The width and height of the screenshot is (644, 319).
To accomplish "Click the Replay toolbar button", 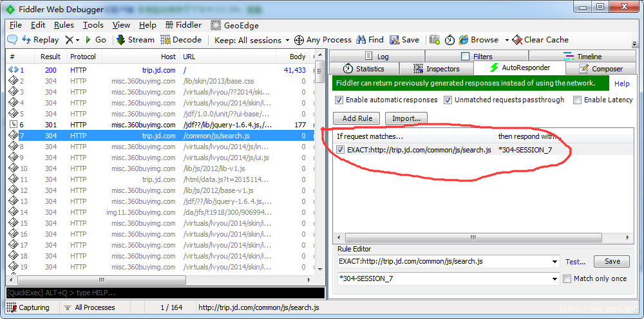I will [x=40, y=40].
